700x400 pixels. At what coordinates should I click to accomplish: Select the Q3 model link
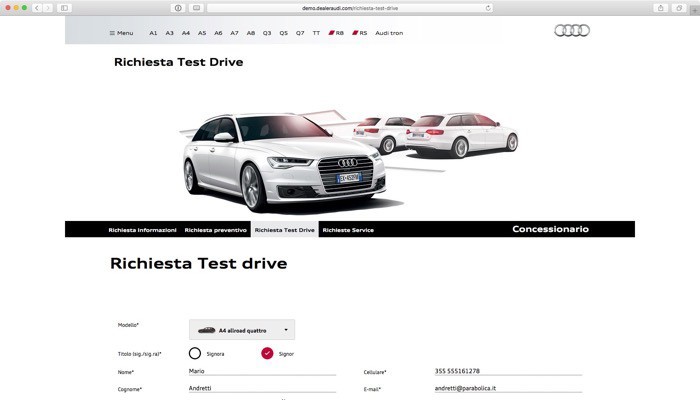[x=267, y=33]
